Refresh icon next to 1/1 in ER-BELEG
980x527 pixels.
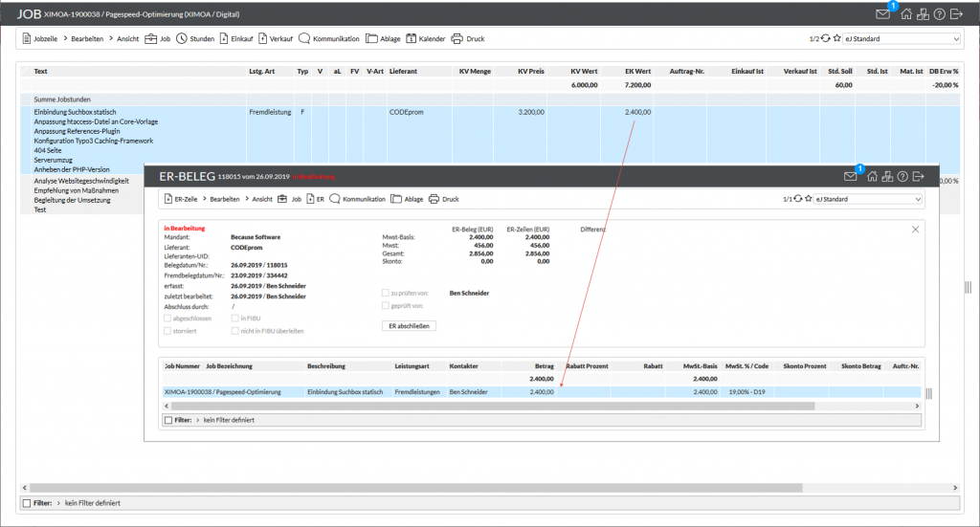(x=798, y=199)
